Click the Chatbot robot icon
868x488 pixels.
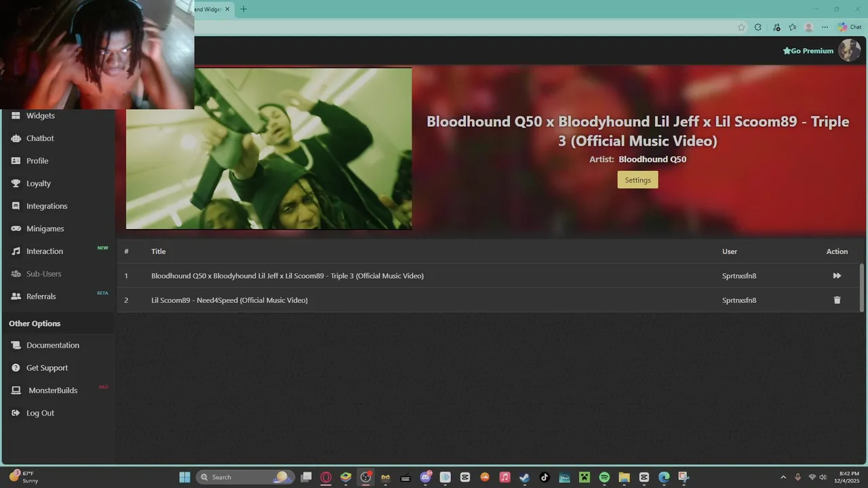[16, 138]
